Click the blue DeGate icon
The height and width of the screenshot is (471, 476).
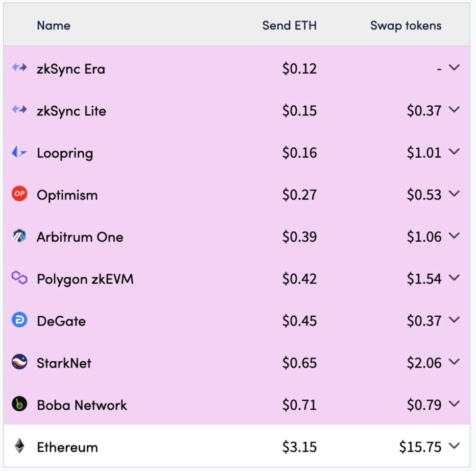[20, 320]
